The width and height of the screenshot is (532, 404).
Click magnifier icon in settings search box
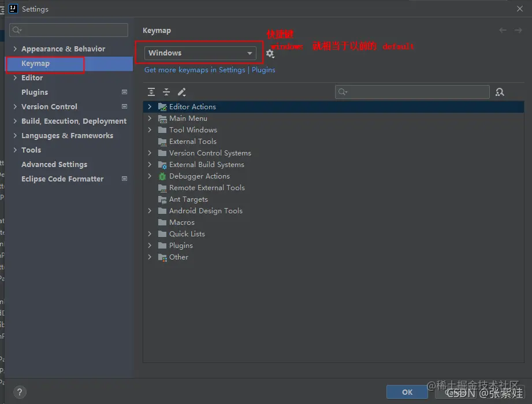pos(17,30)
